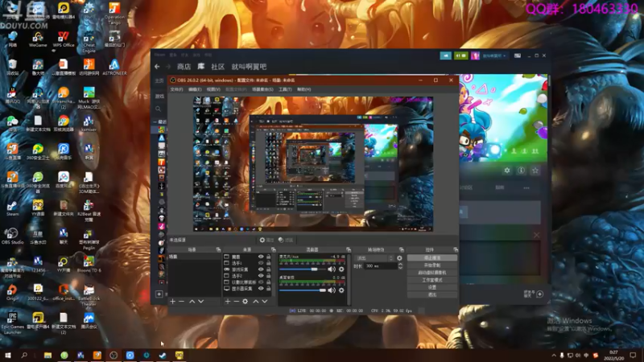The image size is (644, 362).
Task: Move selected source down in OBS
Action: [265, 301]
